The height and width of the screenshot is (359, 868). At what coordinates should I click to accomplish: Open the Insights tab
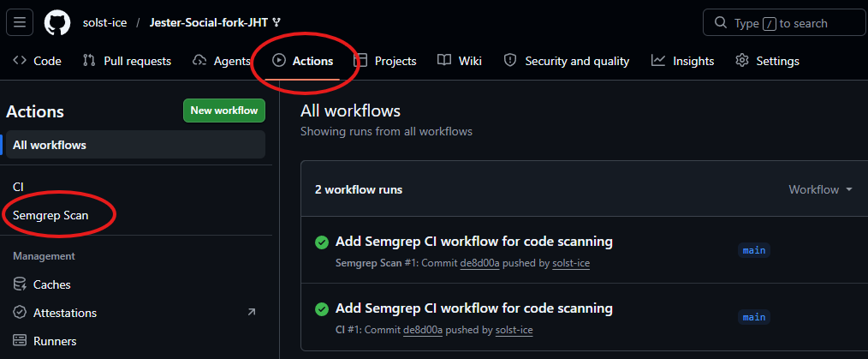click(x=682, y=61)
